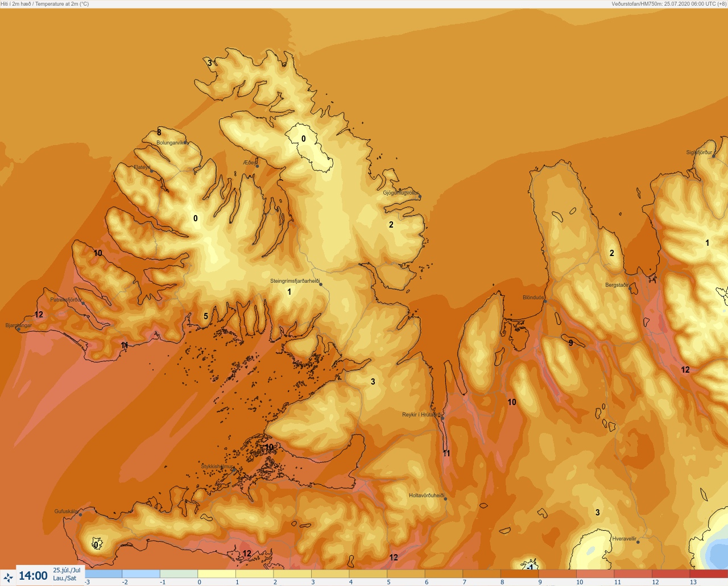Click the map title Hiti í 2m hæð
This screenshot has height=586, width=728.
tap(16, 4)
